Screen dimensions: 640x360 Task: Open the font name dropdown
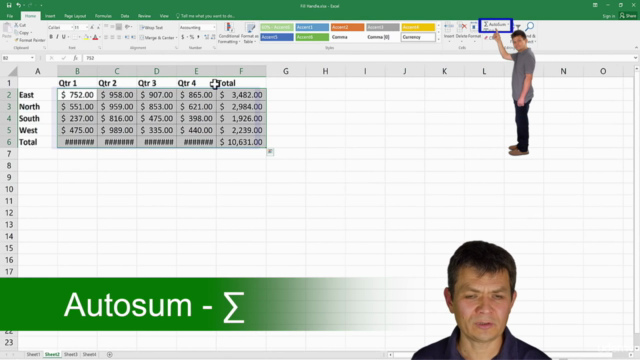pos(72,27)
